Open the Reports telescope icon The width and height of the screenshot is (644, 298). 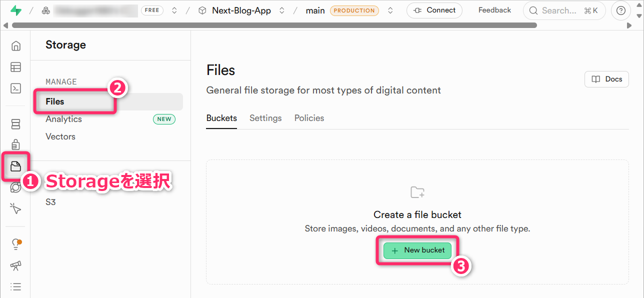pyautogui.click(x=16, y=265)
